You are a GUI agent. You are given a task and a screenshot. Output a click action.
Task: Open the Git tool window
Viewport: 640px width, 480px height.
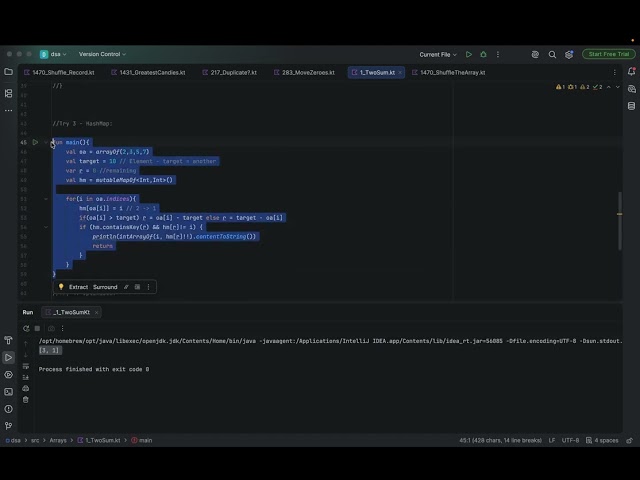click(8, 426)
